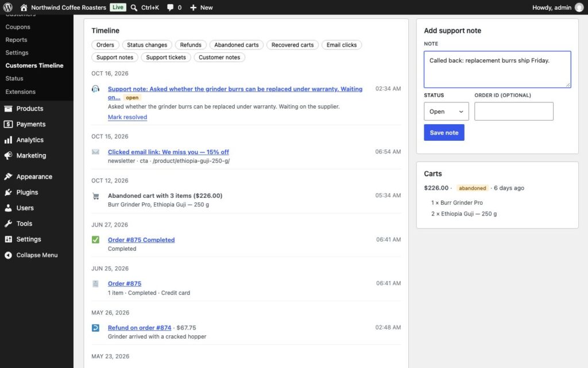This screenshot has width=588, height=368.
Task: Click the Grinder arrived with a cracked hopper text
Action: [157, 337]
